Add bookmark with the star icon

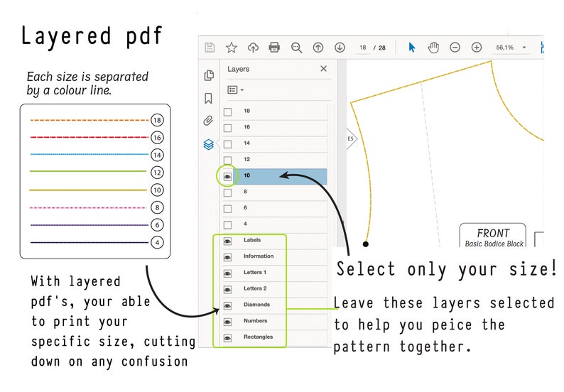point(232,48)
